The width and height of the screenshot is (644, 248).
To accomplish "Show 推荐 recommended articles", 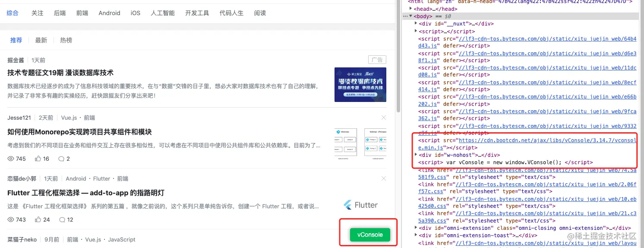I will [16, 40].
